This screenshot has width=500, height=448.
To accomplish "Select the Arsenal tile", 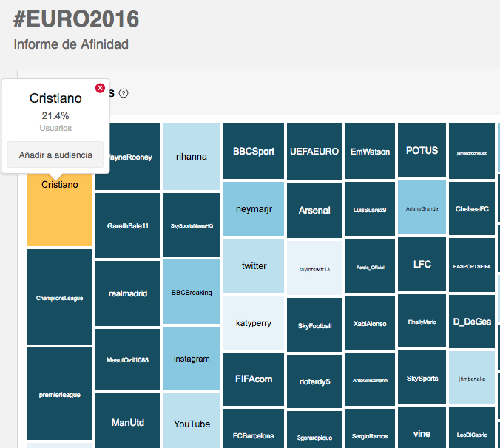I will tap(314, 210).
